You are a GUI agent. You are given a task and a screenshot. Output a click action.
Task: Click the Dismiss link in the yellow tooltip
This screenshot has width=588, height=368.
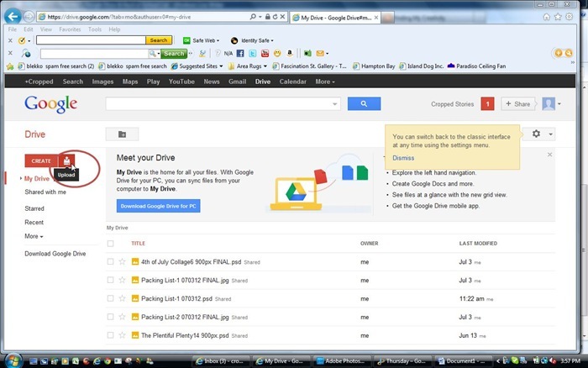402,158
